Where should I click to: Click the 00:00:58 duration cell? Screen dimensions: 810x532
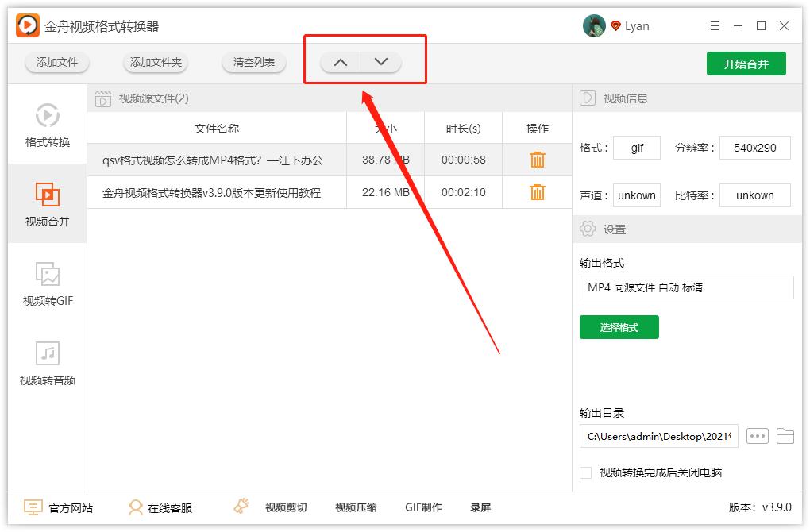[463, 160]
